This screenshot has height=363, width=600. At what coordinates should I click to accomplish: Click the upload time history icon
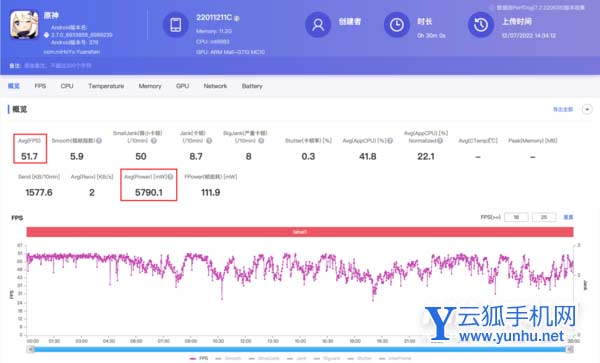pyautogui.click(x=481, y=25)
